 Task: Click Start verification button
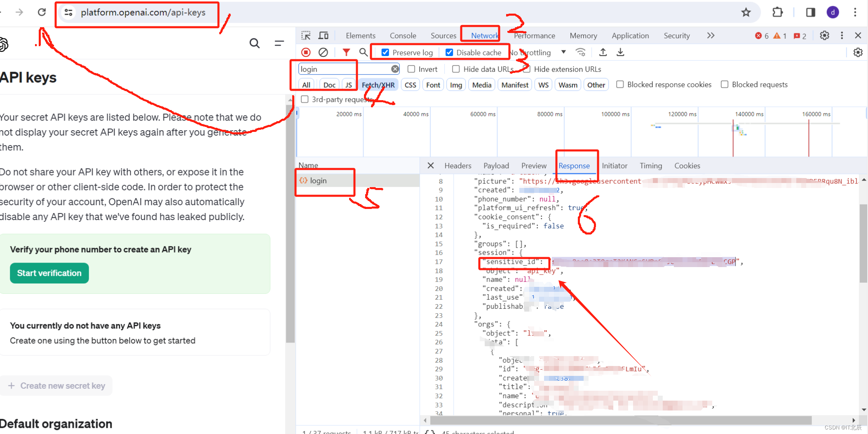tap(49, 273)
